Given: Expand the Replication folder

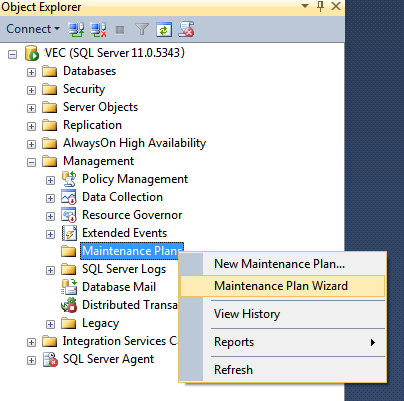Looking at the screenshot, I should pyautogui.click(x=31, y=126).
